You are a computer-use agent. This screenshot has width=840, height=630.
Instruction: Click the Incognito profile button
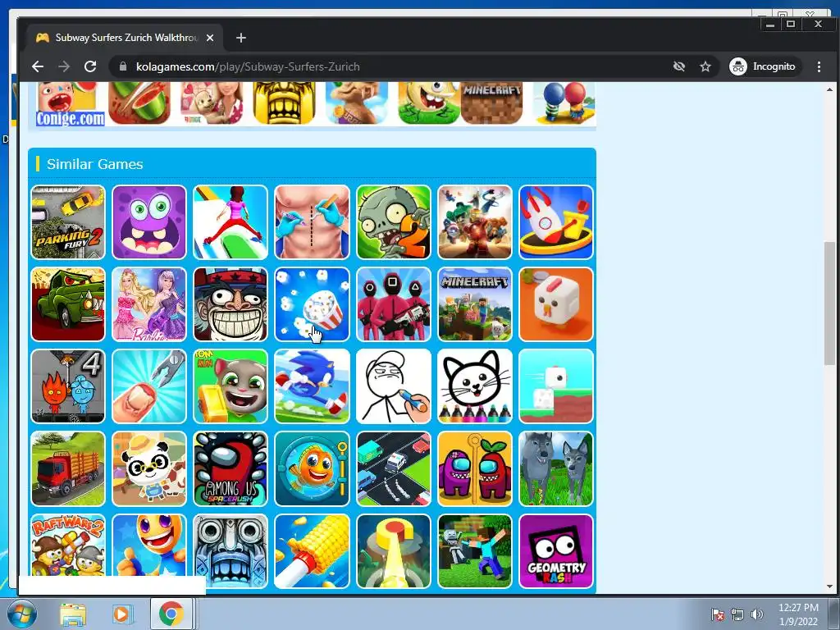click(765, 66)
